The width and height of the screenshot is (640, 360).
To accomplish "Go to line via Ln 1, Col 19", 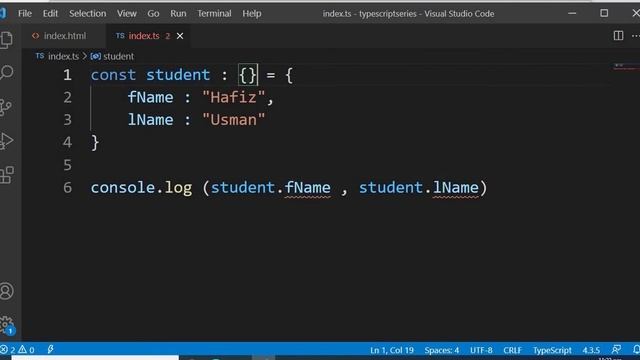I will tap(391, 350).
